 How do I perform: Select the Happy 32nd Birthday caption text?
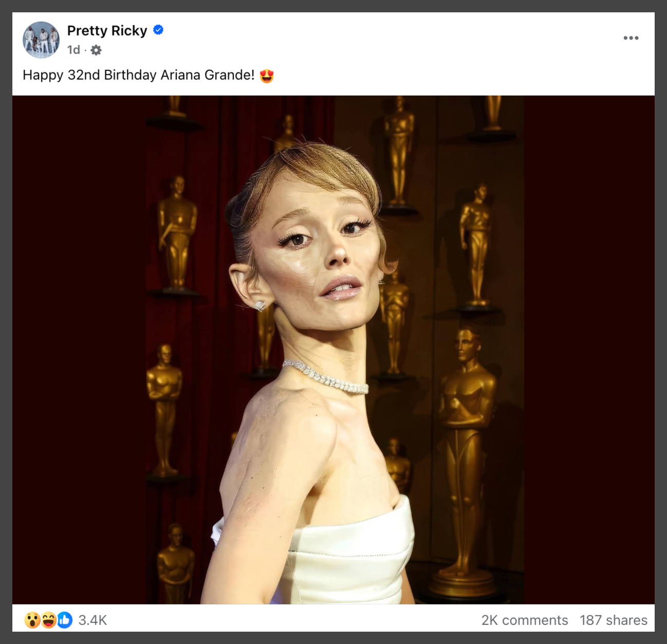coord(139,75)
